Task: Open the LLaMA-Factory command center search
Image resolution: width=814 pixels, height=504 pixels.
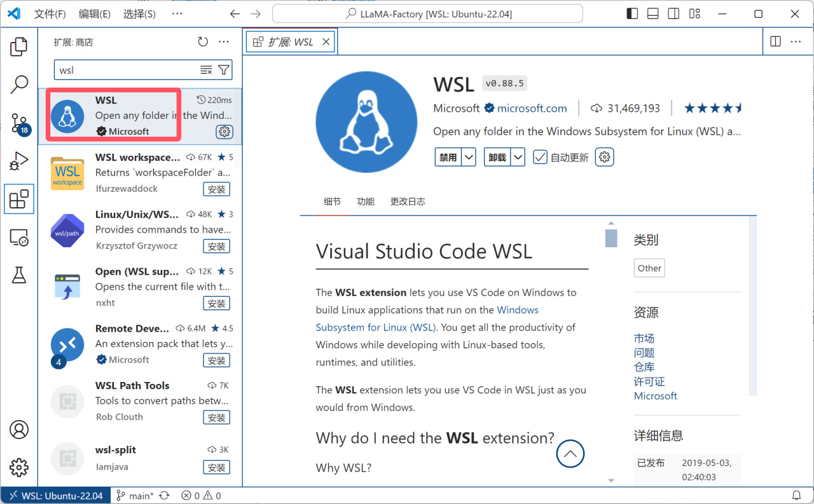Action: (427, 14)
